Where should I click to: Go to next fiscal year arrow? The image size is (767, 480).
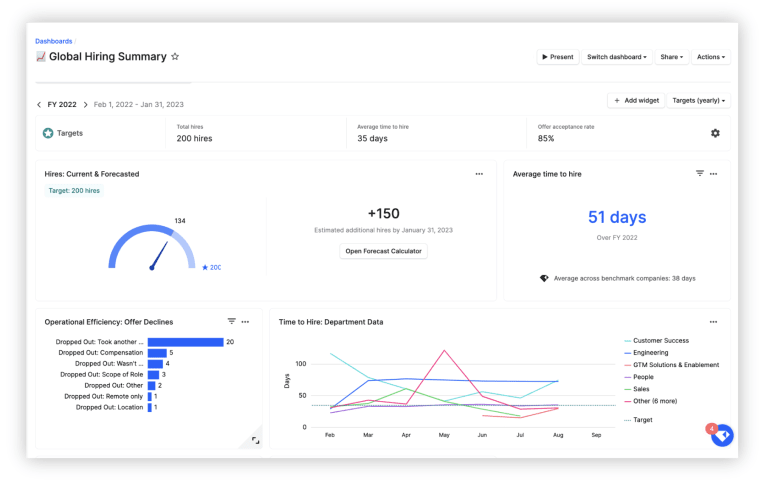point(85,105)
